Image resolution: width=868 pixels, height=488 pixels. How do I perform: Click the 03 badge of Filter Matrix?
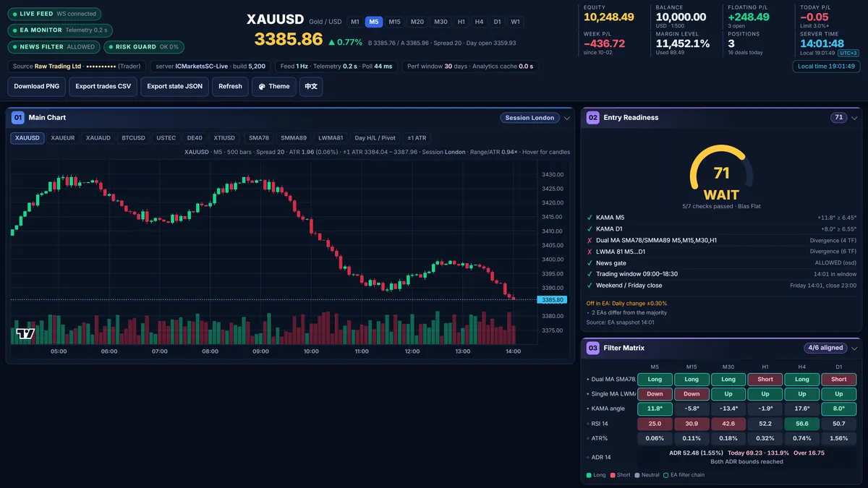[x=592, y=348]
